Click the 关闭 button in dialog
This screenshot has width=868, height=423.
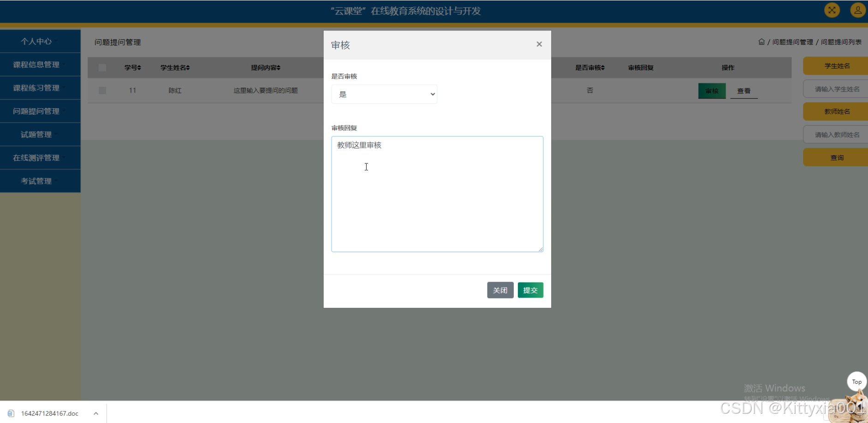click(500, 290)
